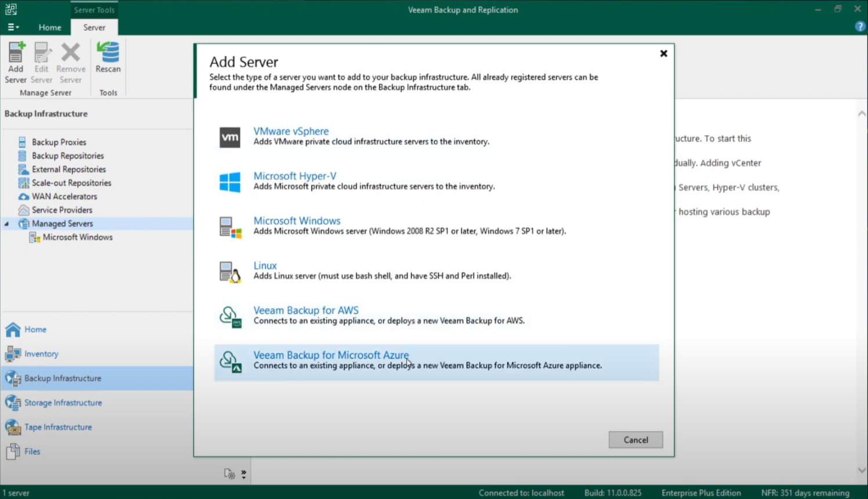This screenshot has width=868, height=499.
Task: Click the External Repositories tree icon
Action: click(x=23, y=169)
